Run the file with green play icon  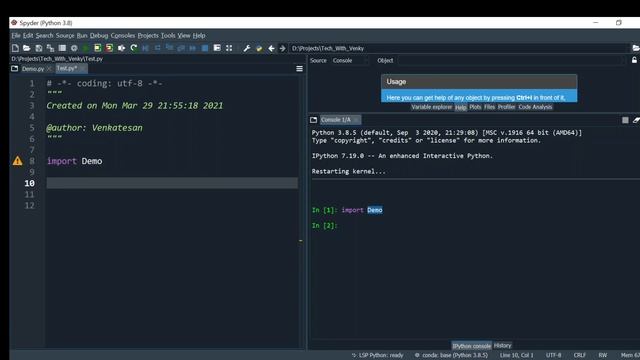[x=86, y=48]
